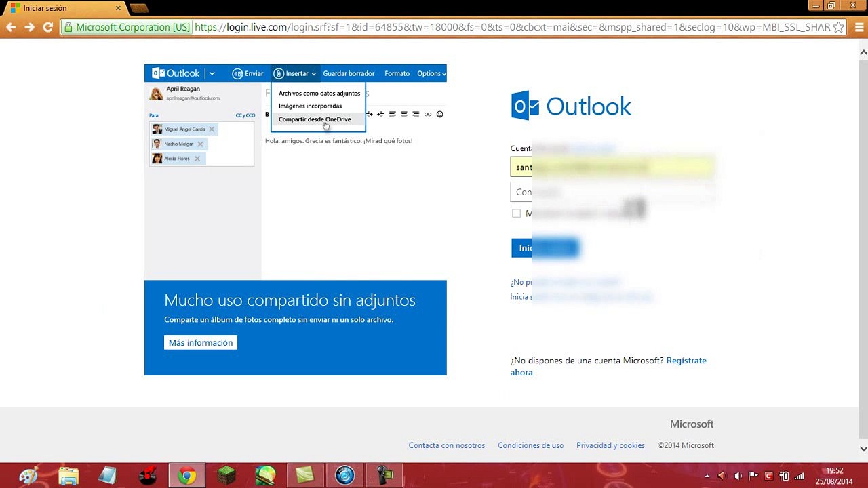Click the Outlook logo above the sign-in form
The width and height of the screenshot is (868, 488).
[571, 106]
